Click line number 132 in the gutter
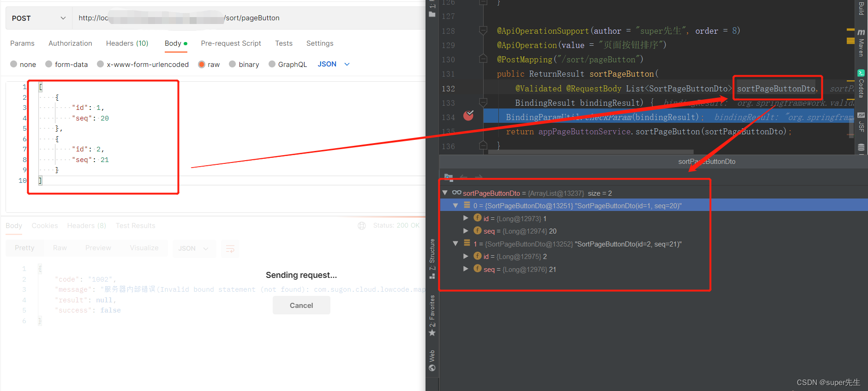Screen dimensions: 868x391 (x=448, y=89)
